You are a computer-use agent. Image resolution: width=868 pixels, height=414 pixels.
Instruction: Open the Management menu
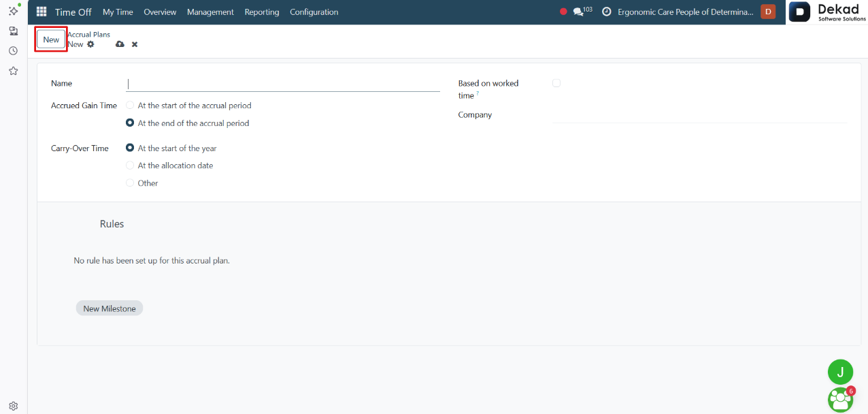point(210,12)
